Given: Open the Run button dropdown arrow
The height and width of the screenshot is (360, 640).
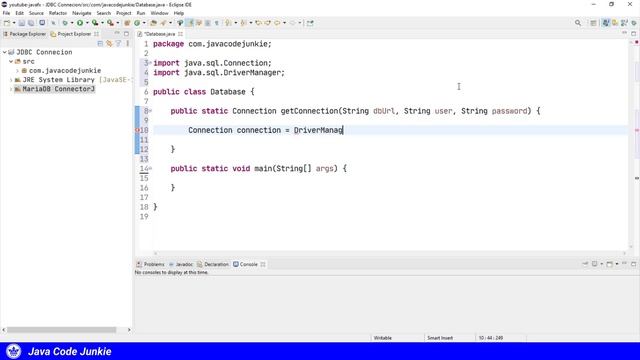Looking at the screenshot, I should click(87, 23).
